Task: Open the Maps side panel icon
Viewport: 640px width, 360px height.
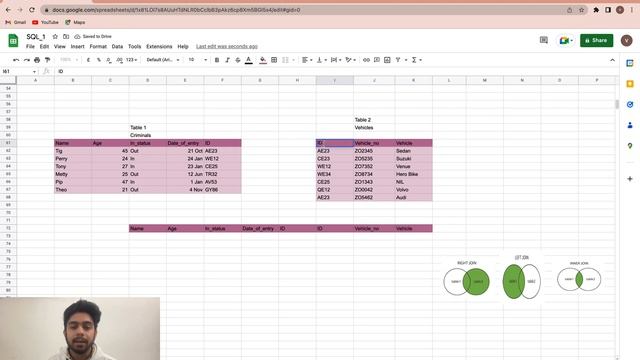Action: pos(630,146)
